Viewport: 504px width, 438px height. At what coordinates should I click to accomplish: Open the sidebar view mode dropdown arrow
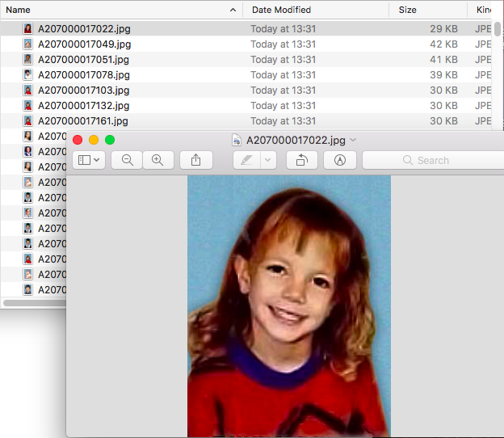coord(98,160)
